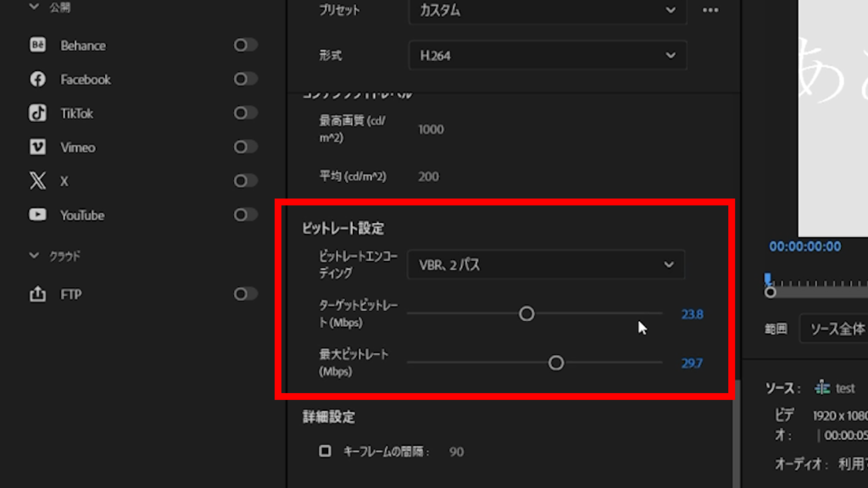Open the 形式 dropdown showing H.264

(548, 55)
